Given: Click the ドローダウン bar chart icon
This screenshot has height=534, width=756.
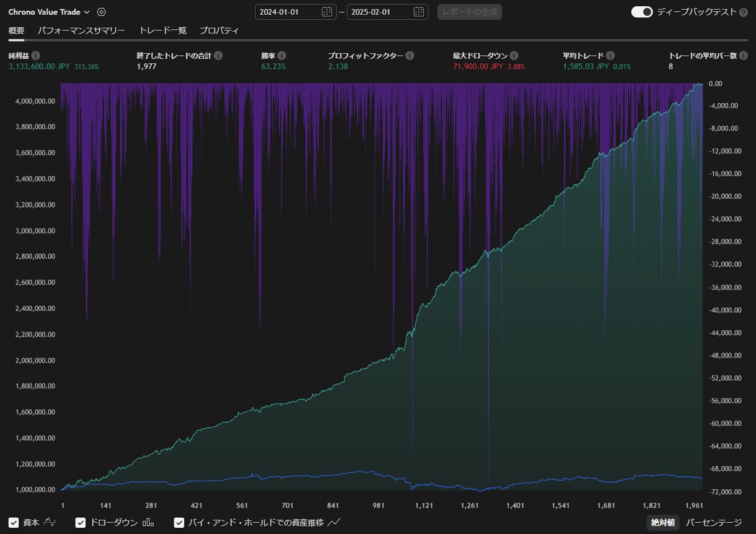Looking at the screenshot, I should tap(148, 522).
